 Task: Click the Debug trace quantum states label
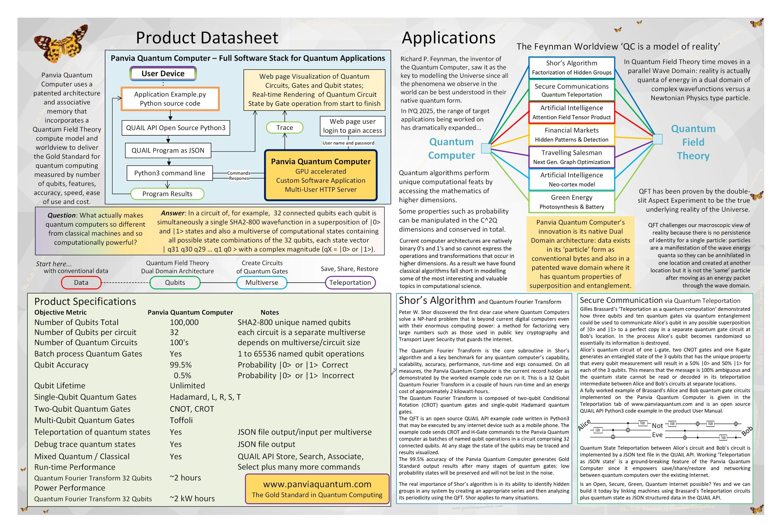pos(85,444)
